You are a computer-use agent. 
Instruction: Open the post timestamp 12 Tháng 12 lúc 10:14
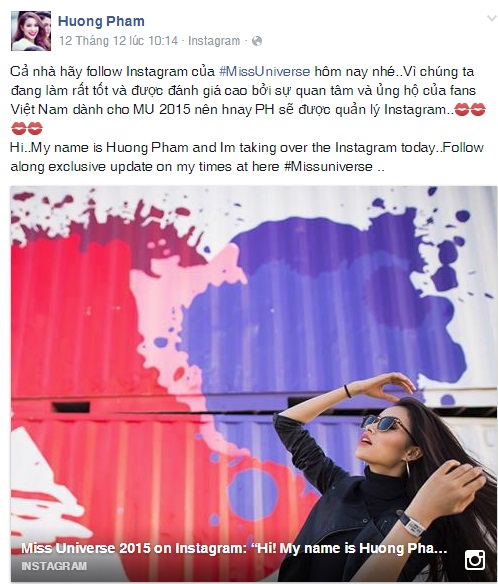[118, 41]
